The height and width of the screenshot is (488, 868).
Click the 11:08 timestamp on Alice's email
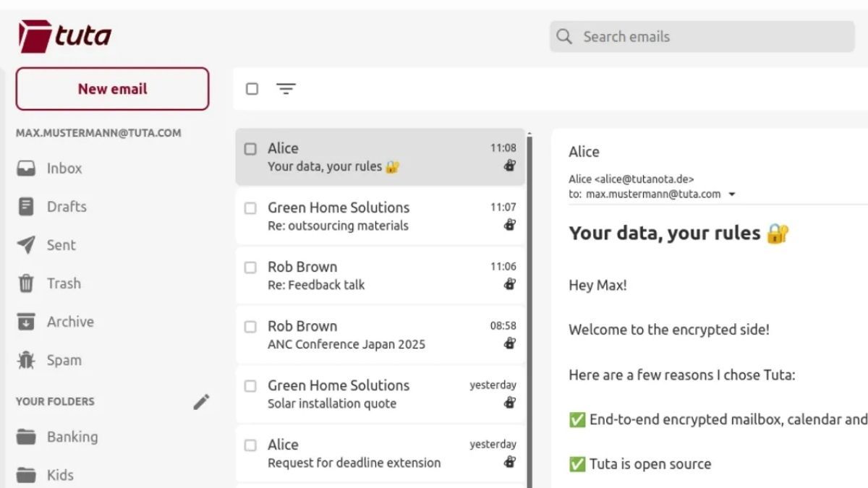click(x=503, y=148)
